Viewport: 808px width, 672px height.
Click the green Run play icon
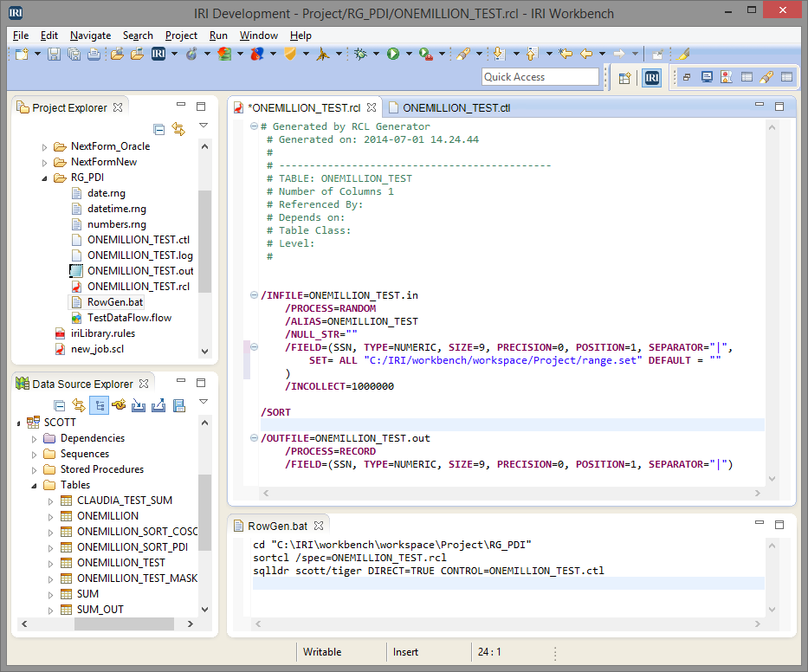point(393,54)
